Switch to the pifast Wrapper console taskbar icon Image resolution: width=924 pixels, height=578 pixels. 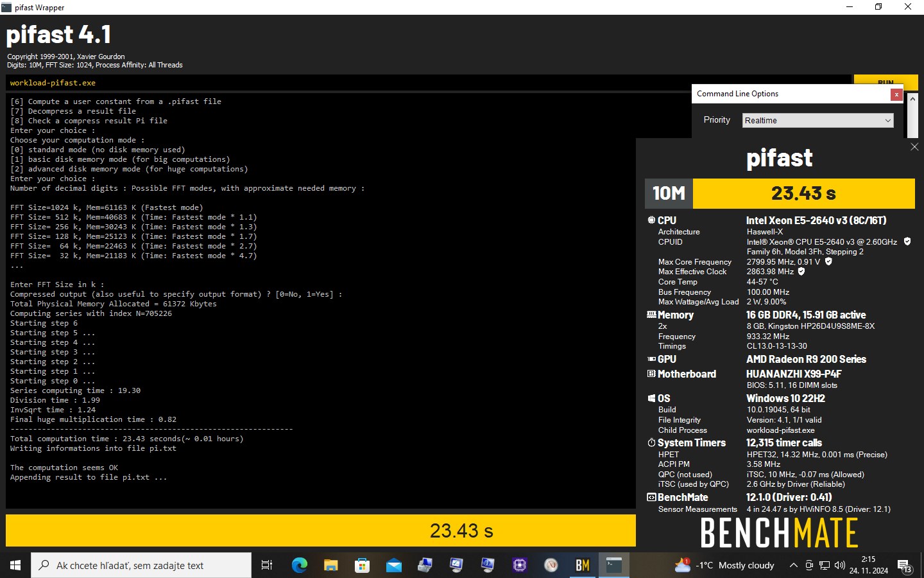click(x=614, y=565)
